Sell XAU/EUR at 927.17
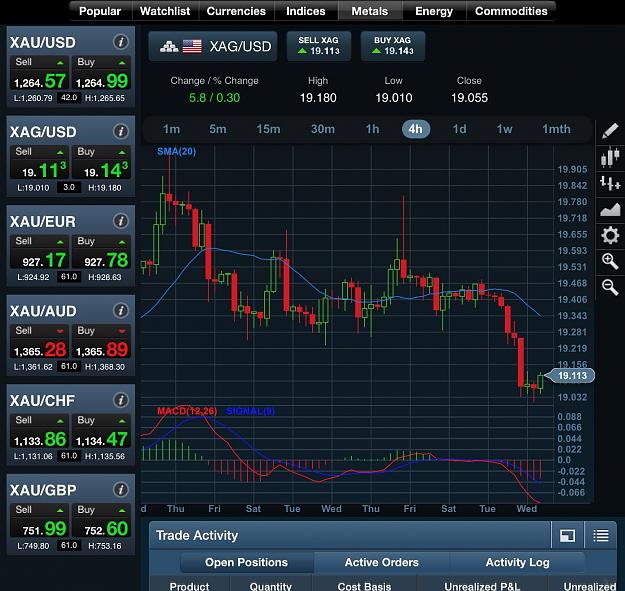Screen dimensions: 625x591 39,251
